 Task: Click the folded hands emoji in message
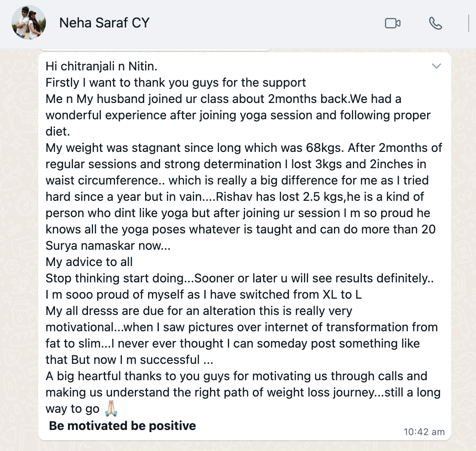coord(111,409)
